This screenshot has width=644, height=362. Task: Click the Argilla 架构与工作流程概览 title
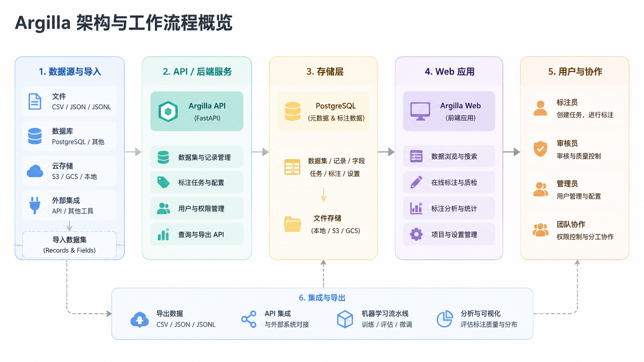124,23
